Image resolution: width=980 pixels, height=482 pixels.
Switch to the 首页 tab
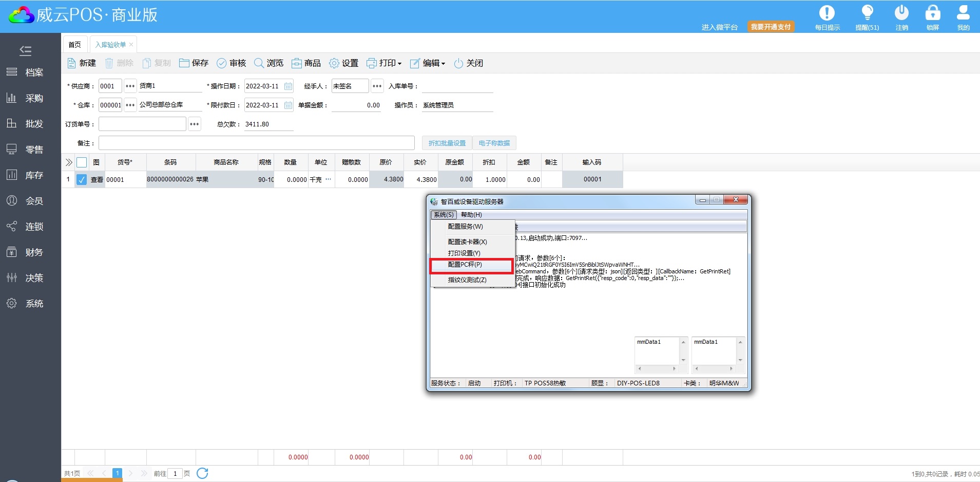[x=74, y=45]
